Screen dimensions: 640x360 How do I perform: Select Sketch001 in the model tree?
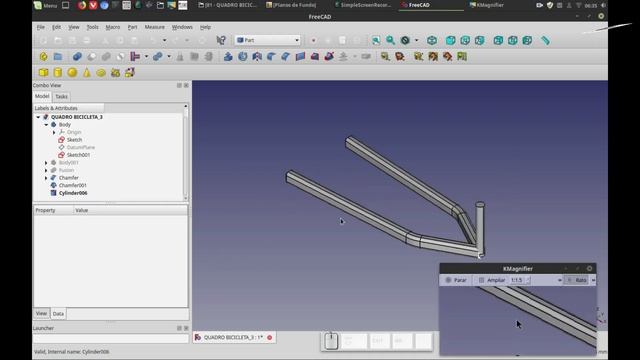coord(78,155)
